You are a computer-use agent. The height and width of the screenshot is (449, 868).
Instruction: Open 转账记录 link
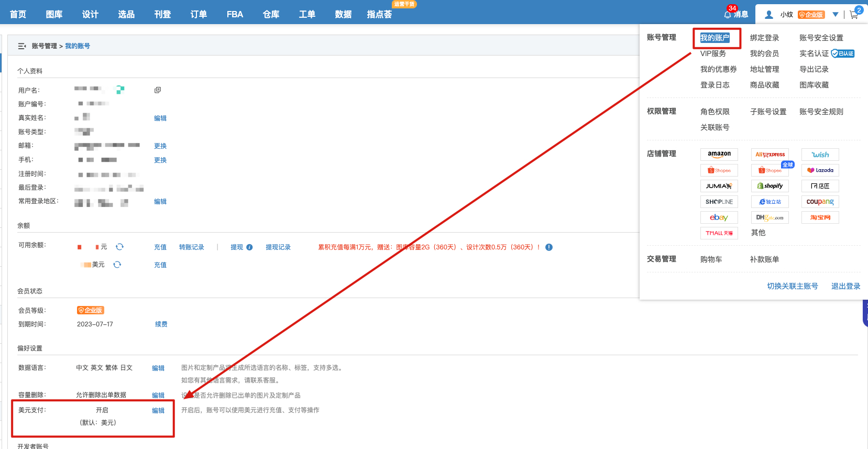point(192,247)
